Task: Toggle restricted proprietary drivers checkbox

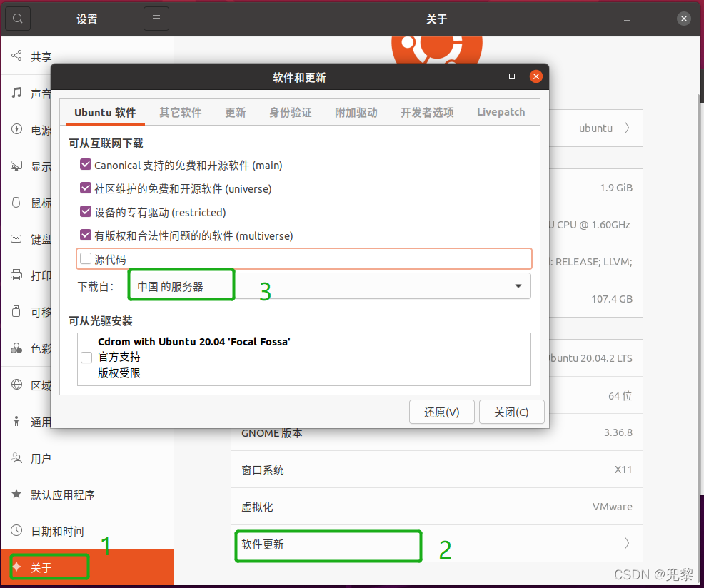Action: tap(86, 211)
